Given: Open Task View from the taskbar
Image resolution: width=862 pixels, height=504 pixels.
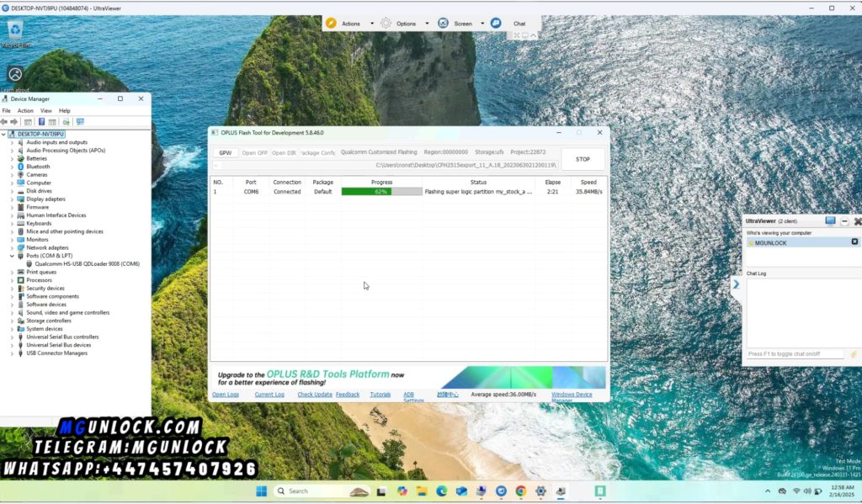Looking at the screenshot, I should 381,491.
